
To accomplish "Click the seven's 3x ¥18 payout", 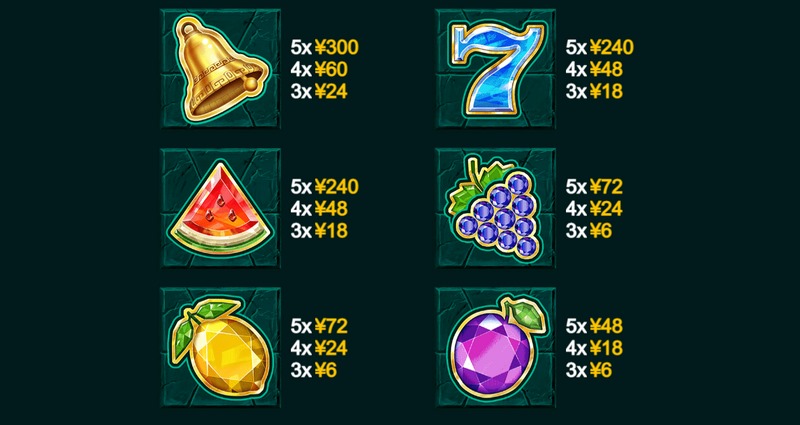I will (594, 92).
